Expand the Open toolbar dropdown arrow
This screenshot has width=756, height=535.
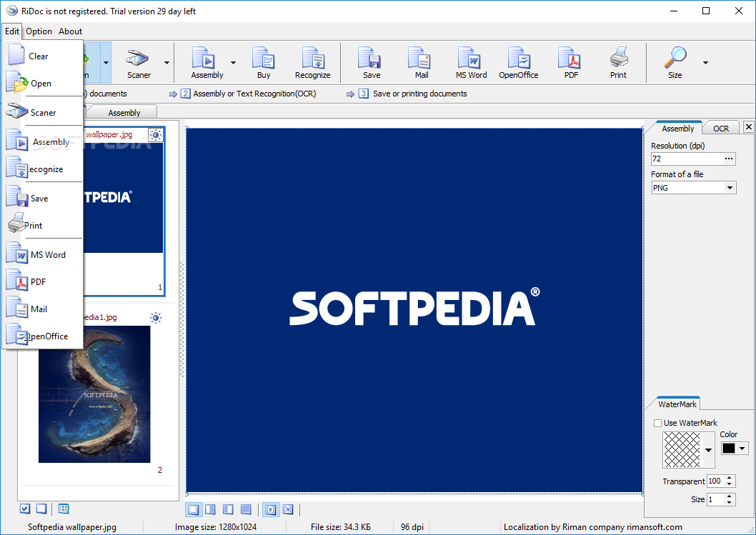point(106,63)
